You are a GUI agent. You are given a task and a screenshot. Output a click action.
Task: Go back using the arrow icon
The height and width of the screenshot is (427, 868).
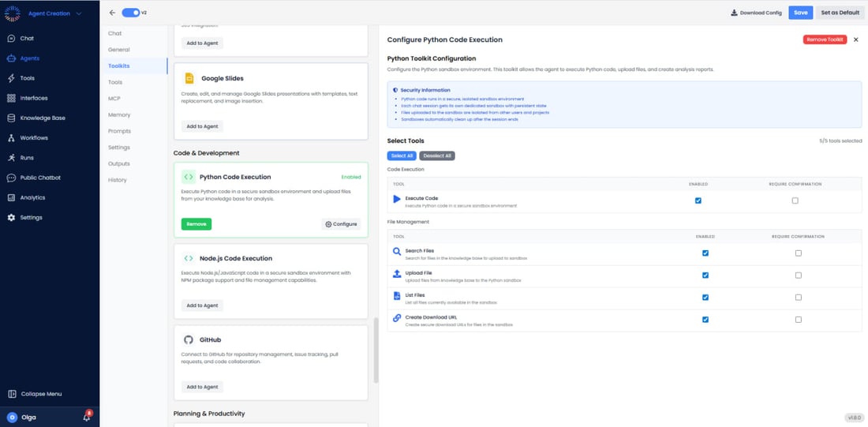[112, 13]
